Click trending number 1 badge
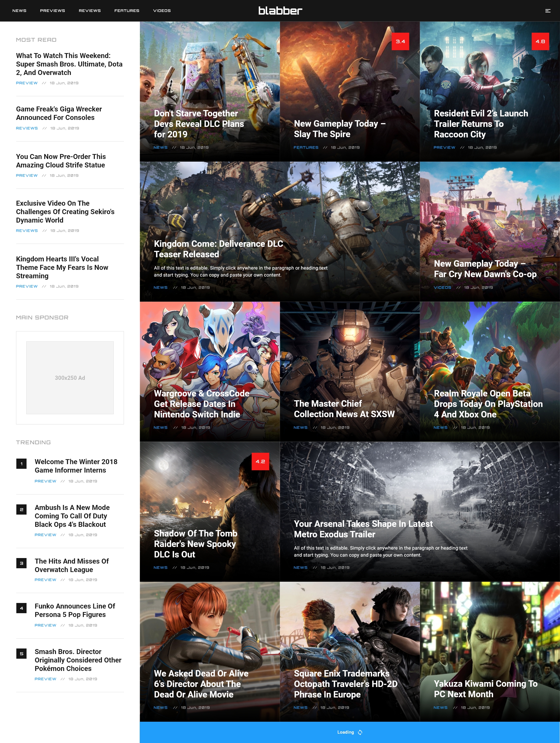Screen dimensions: 560x743 pyautogui.click(x=22, y=464)
